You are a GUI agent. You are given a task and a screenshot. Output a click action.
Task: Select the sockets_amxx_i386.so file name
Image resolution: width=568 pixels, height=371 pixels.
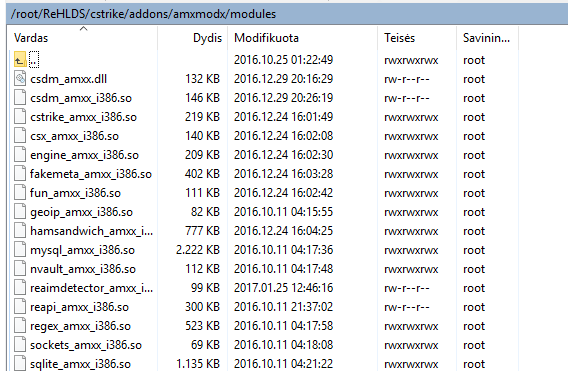point(86,345)
